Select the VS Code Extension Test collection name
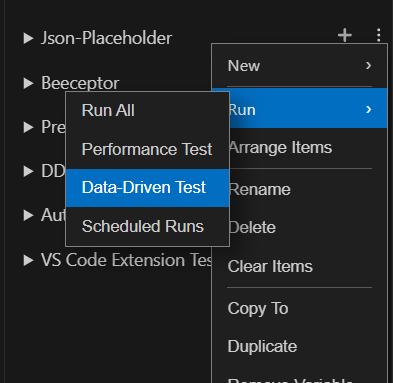Viewport: 393px width, 383px height. (x=126, y=260)
